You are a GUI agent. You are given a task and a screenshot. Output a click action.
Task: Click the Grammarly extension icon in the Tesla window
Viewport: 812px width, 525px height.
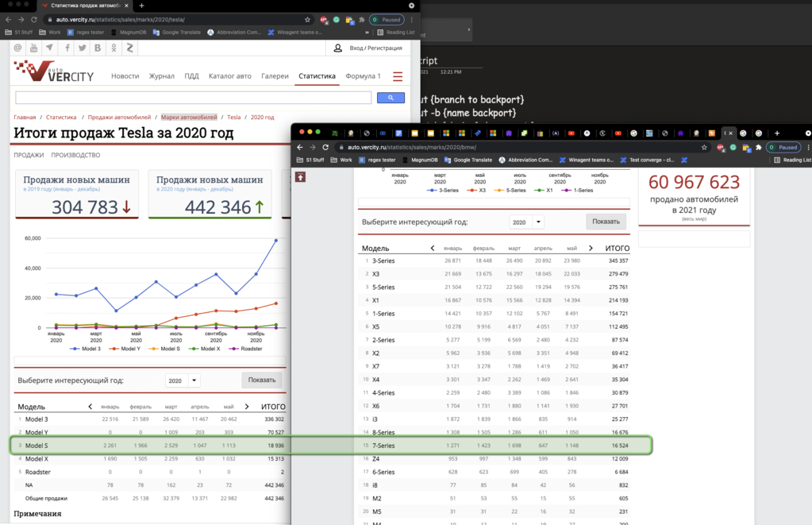pos(337,20)
